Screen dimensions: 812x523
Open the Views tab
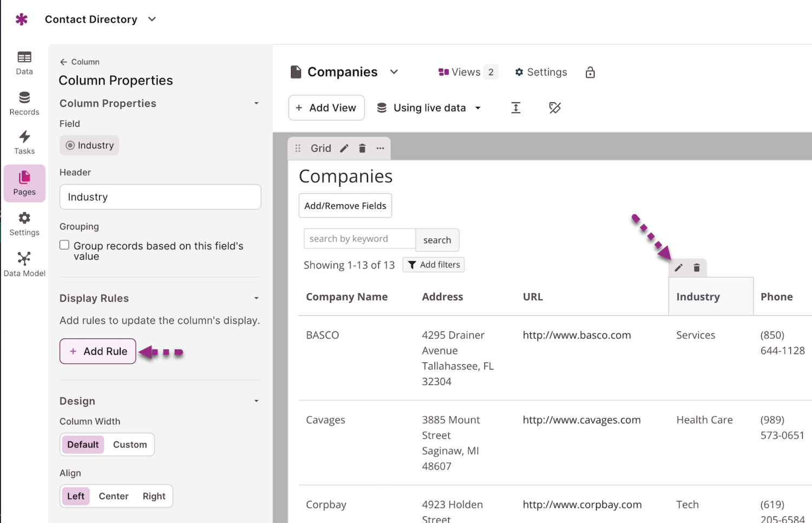coord(467,72)
